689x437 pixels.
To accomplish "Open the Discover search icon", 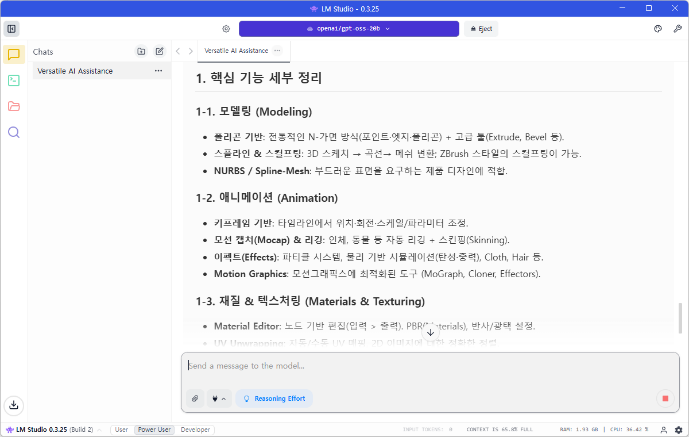I will click(14, 132).
